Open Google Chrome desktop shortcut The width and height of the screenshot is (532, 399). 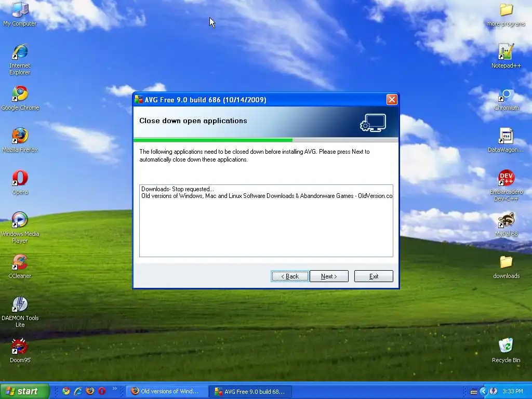20,98
